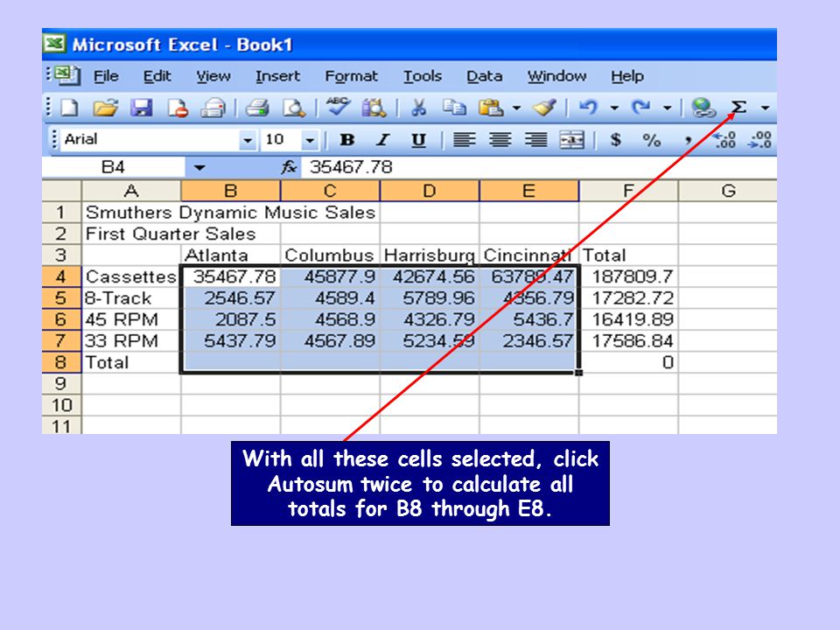Viewport: 840px width, 630px height.
Task: Click the New blank workbook icon
Action: (x=70, y=108)
